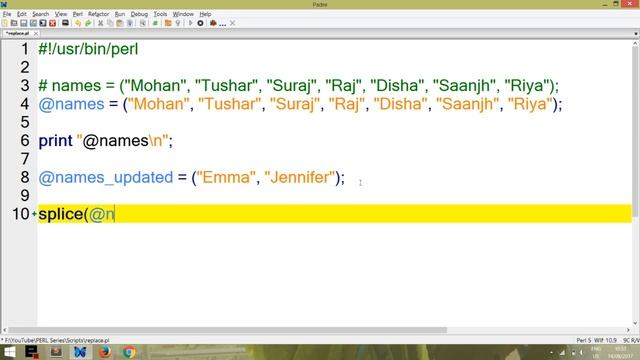
Task: Click the scroll left arrow
Action: click(x=4, y=330)
